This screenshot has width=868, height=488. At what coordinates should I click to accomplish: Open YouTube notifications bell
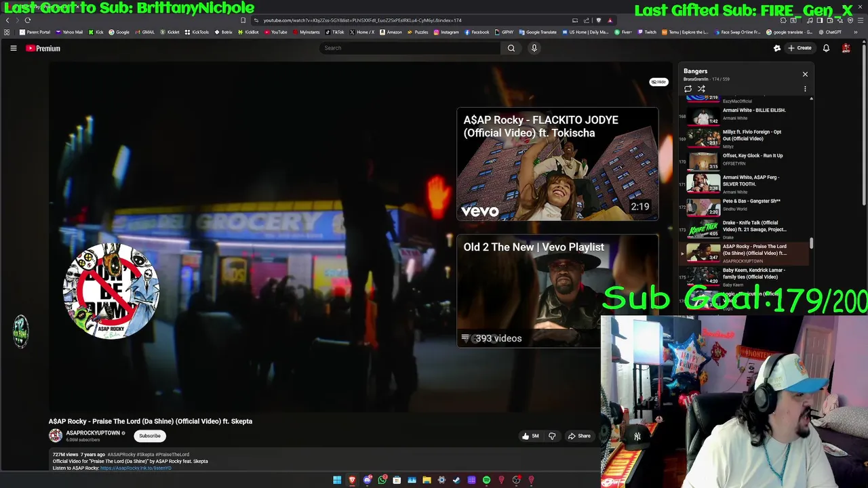pos(826,48)
